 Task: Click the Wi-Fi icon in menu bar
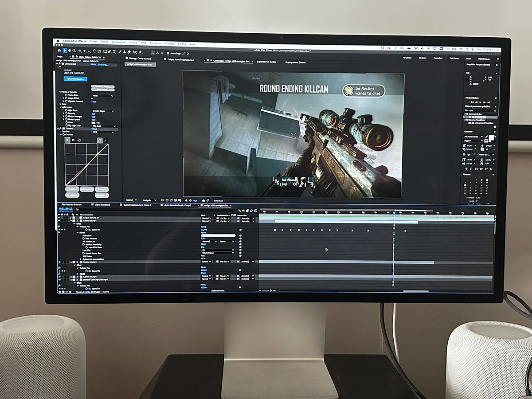click(461, 49)
